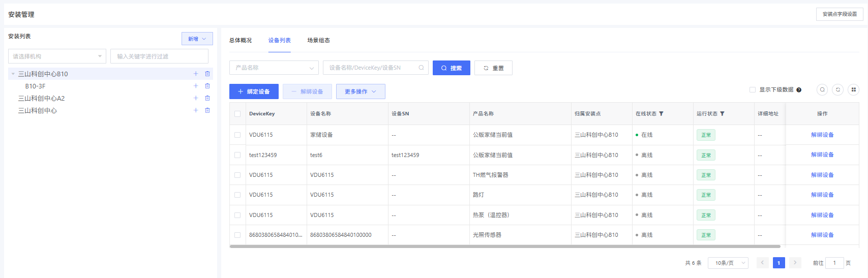
Task: Open the 10条/页 page size selector
Action: (x=728, y=263)
